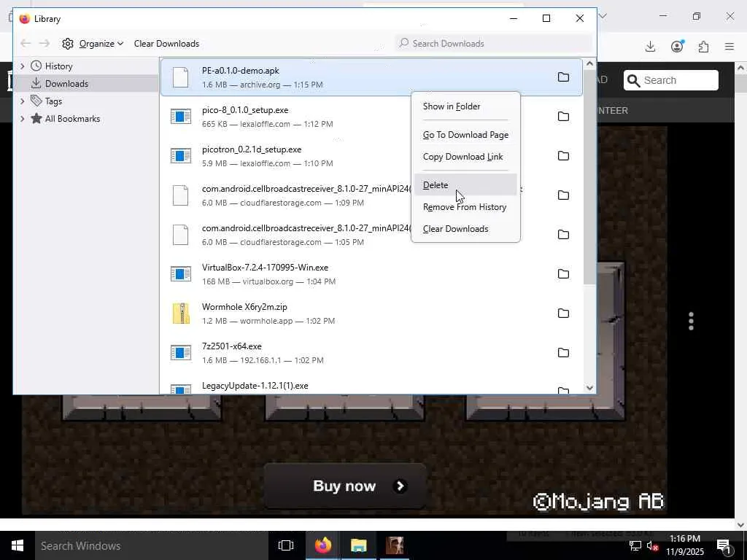Expand the History tree node
747x560 pixels.
click(22, 66)
